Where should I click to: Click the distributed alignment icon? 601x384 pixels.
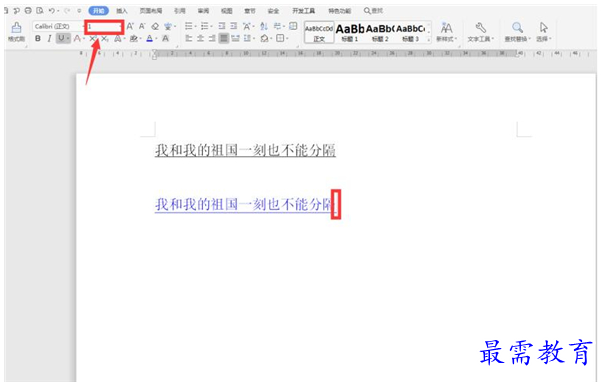235,38
